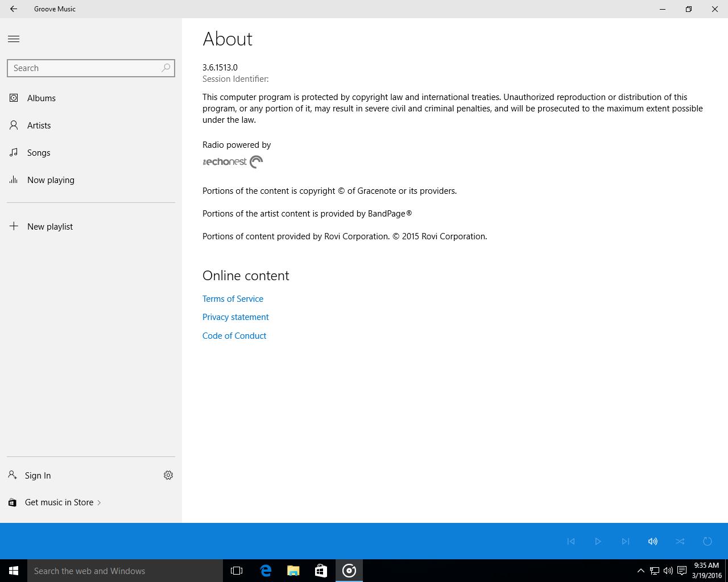Viewport: 728px width, 582px height.
Task: Click the Gracenote copyright line
Action: click(x=329, y=191)
